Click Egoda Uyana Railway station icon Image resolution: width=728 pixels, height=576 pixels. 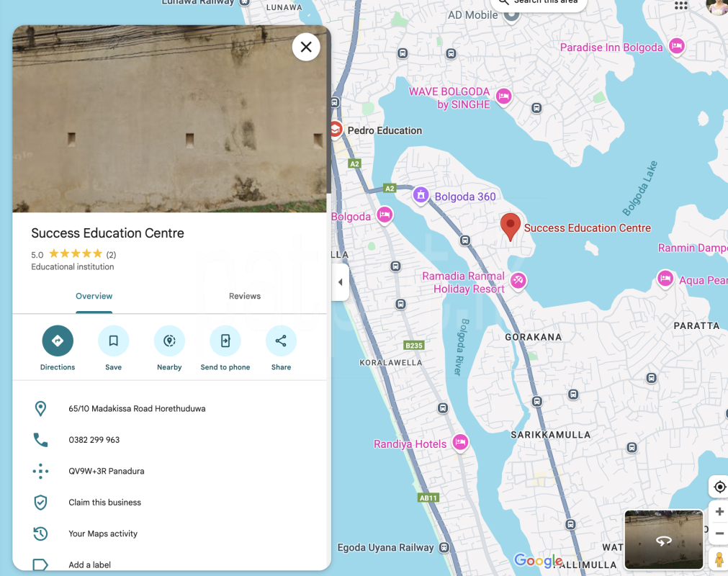click(x=444, y=547)
